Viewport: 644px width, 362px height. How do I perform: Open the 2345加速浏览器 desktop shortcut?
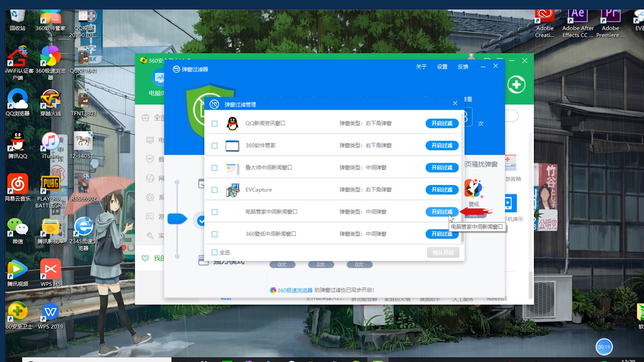pos(83,234)
